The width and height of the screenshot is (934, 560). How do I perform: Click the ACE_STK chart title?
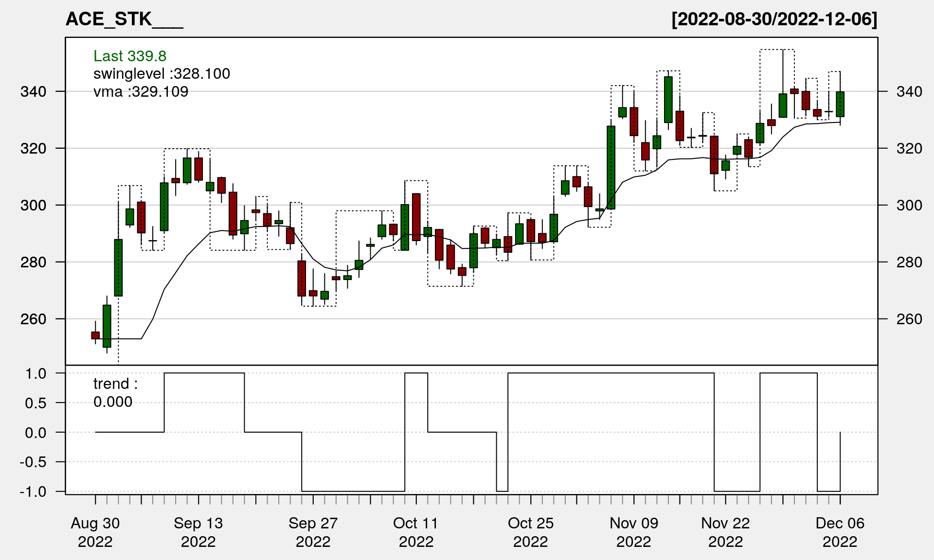pos(124,19)
